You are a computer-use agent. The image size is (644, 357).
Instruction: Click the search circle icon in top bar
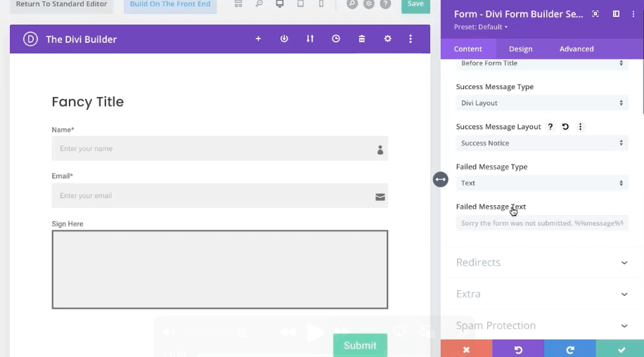[x=352, y=4]
